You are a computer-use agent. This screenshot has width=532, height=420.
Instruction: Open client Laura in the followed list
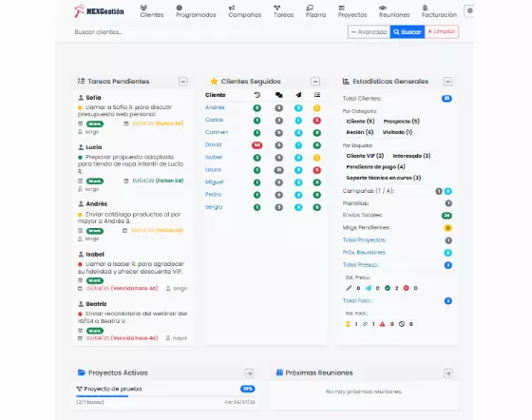pyautogui.click(x=213, y=169)
